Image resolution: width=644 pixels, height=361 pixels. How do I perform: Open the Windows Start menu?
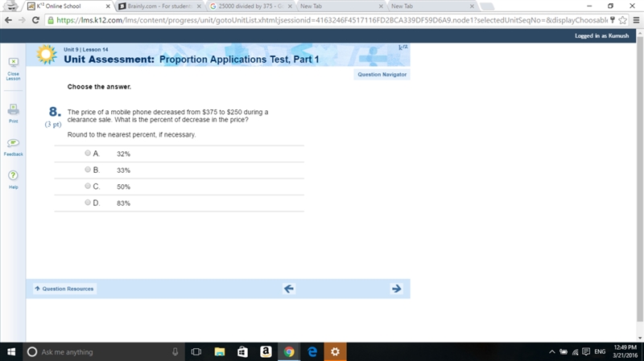[11, 352]
